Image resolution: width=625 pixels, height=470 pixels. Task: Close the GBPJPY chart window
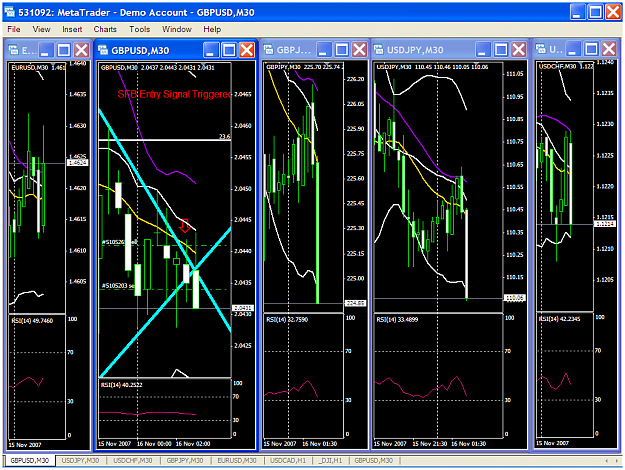click(360, 50)
